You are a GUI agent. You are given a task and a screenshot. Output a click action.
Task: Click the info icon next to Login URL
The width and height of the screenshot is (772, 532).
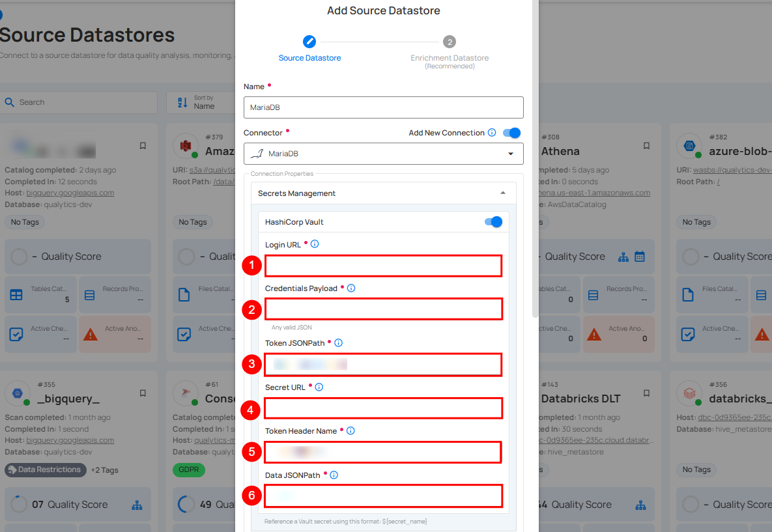(315, 244)
